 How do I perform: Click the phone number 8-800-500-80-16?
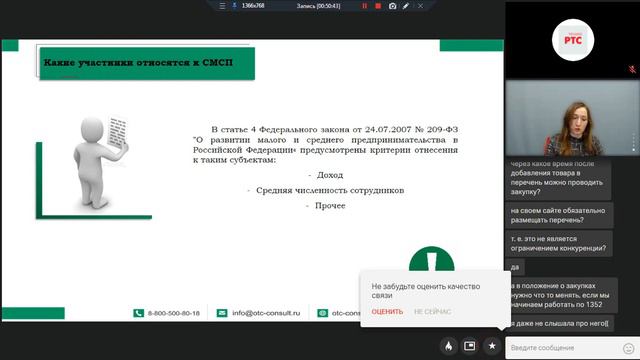click(x=173, y=313)
